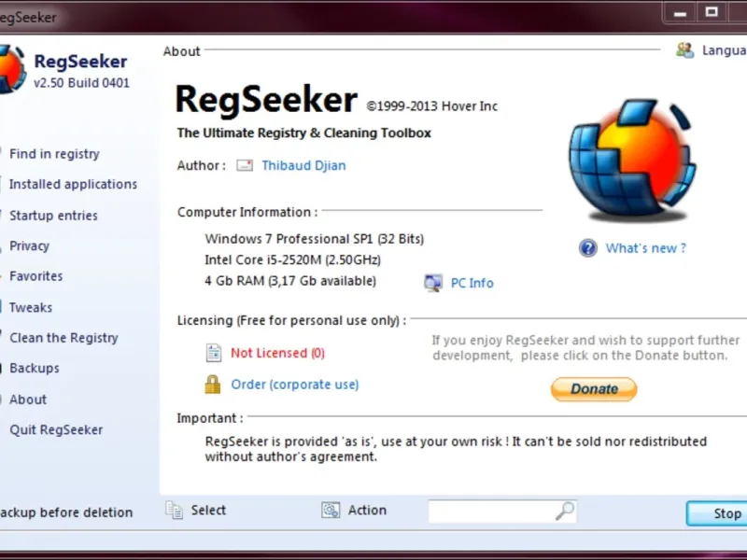Click the Donate button
This screenshot has height=560, width=747.
(x=594, y=389)
